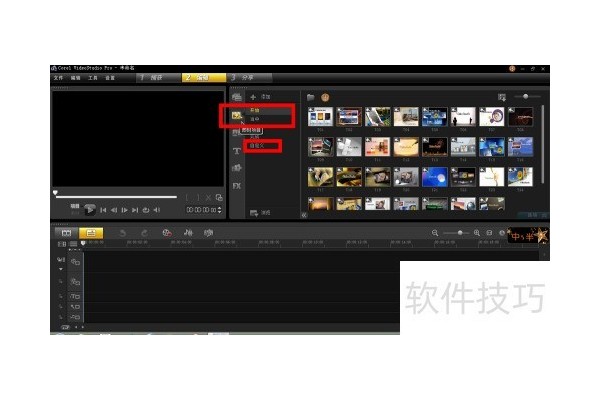Viewport: 600px width, 400px height.
Task: Jump to start of the preview
Action: tap(103, 210)
